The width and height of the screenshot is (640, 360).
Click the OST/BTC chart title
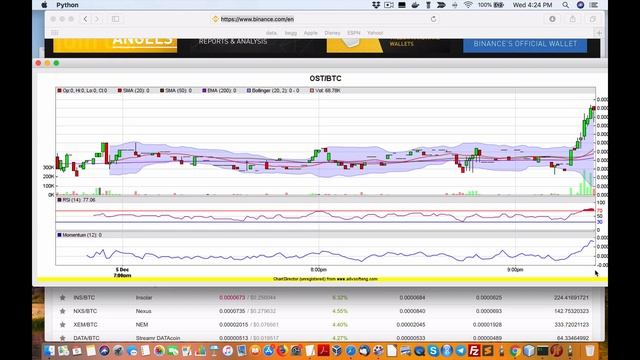325,78
